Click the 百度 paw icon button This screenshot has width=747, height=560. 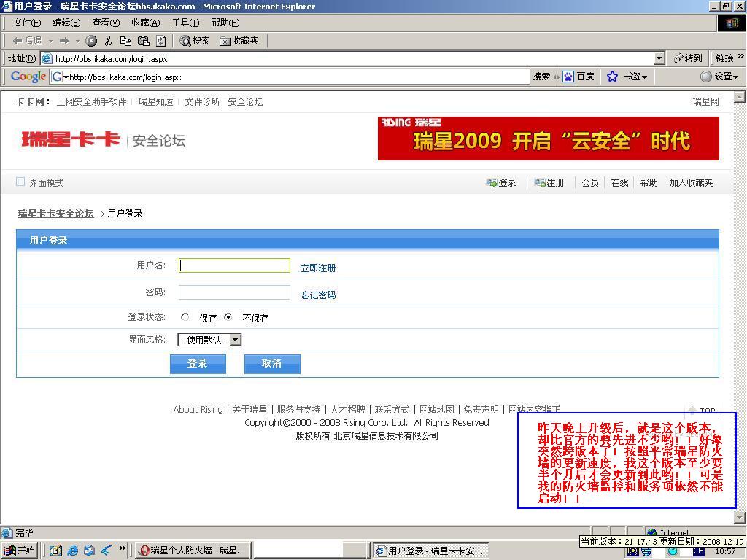coord(578,77)
